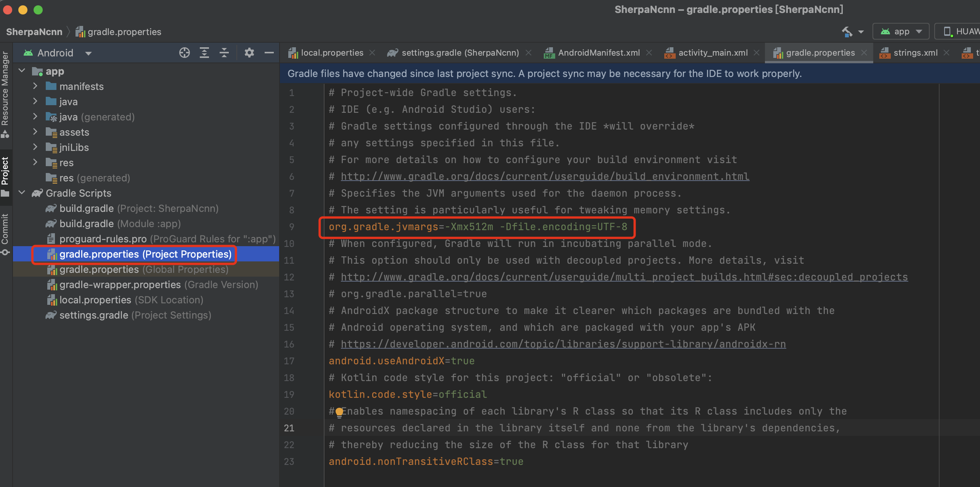Expand the manifests folder
980x487 pixels.
tap(35, 86)
